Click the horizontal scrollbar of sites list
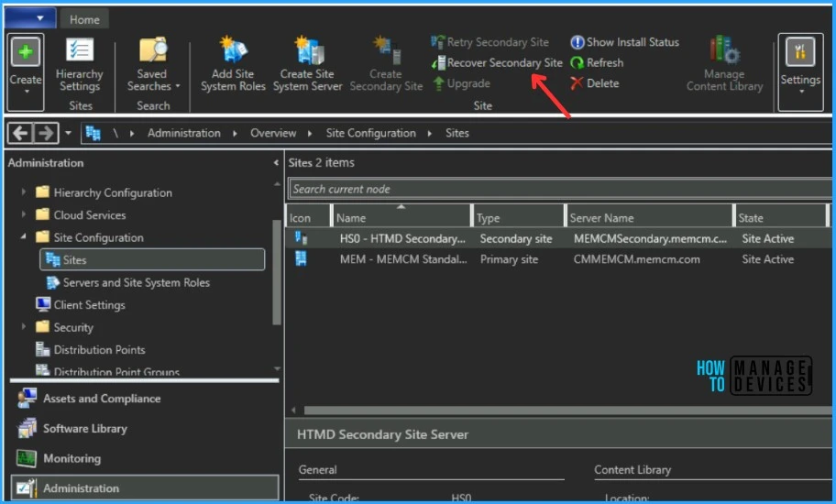Screen dimensions: 836x504 (567, 411)
